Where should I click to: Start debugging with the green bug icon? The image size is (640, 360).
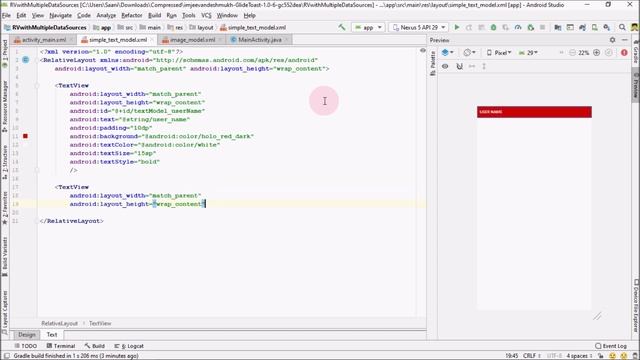(493, 27)
